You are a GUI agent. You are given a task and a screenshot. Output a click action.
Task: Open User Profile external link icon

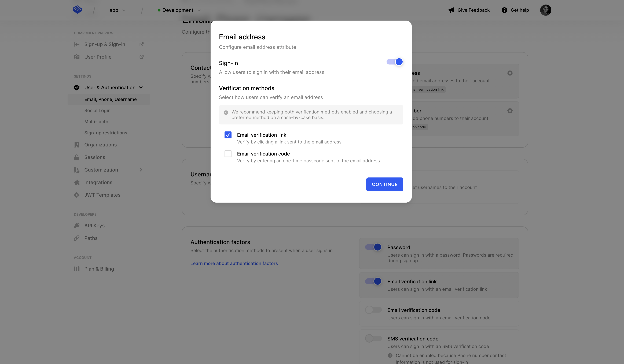141,57
